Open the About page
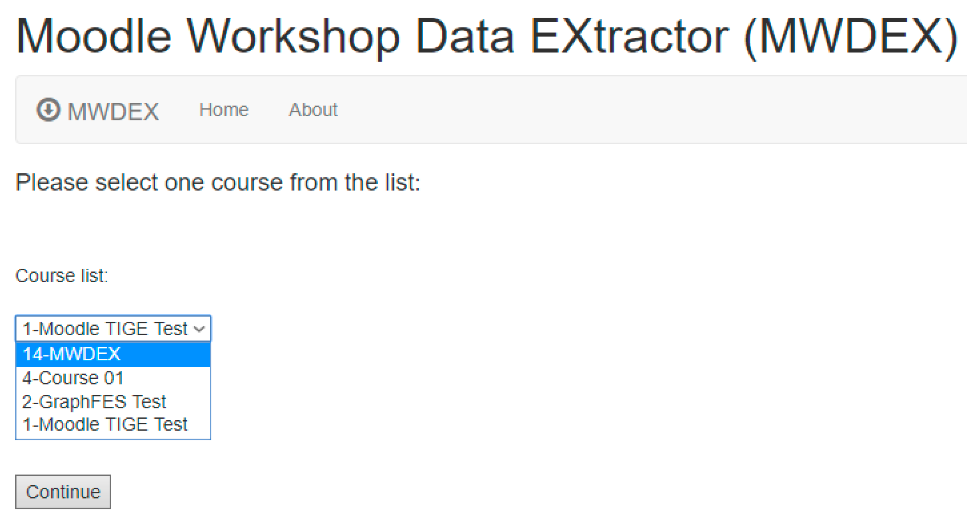Viewport: 980px width, 523px height. click(313, 110)
